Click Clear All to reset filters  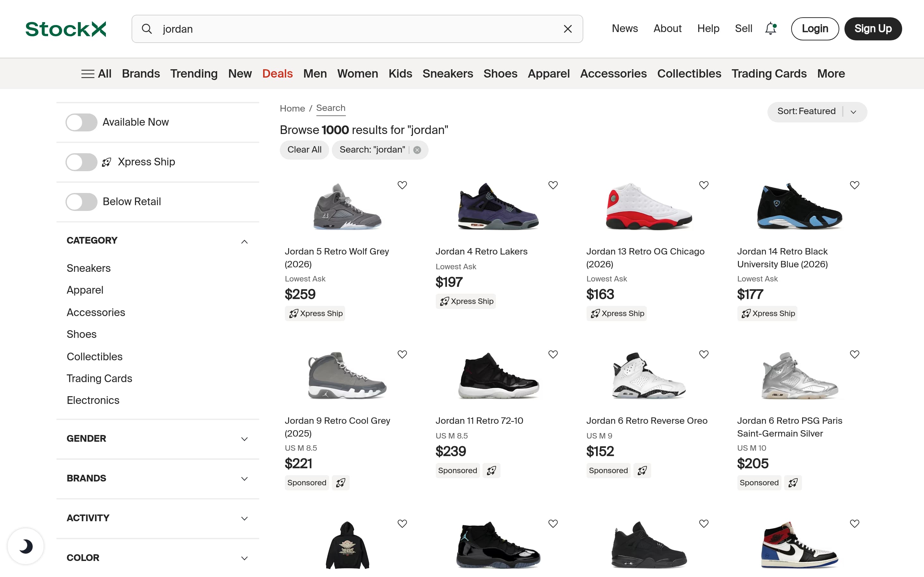(x=304, y=150)
